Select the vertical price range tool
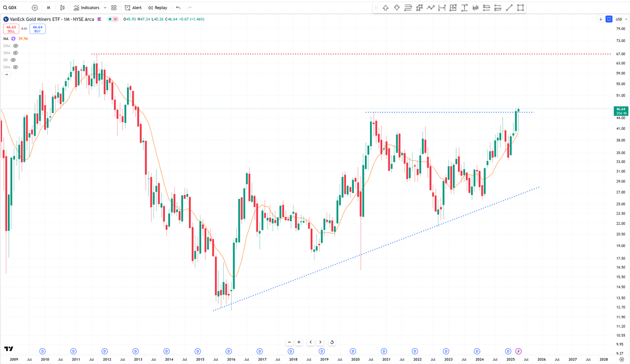The height and width of the screenshot is (364, 630). (x=465, y=8)
